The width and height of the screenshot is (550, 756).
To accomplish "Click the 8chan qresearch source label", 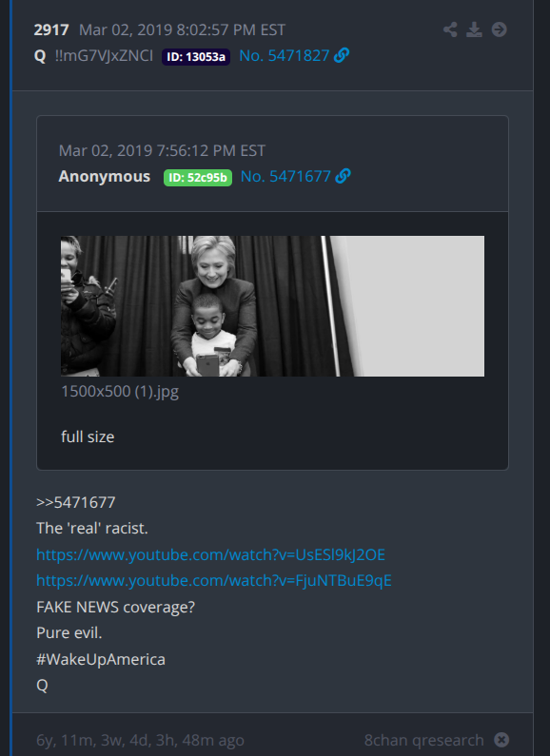I will pos(424,740).
